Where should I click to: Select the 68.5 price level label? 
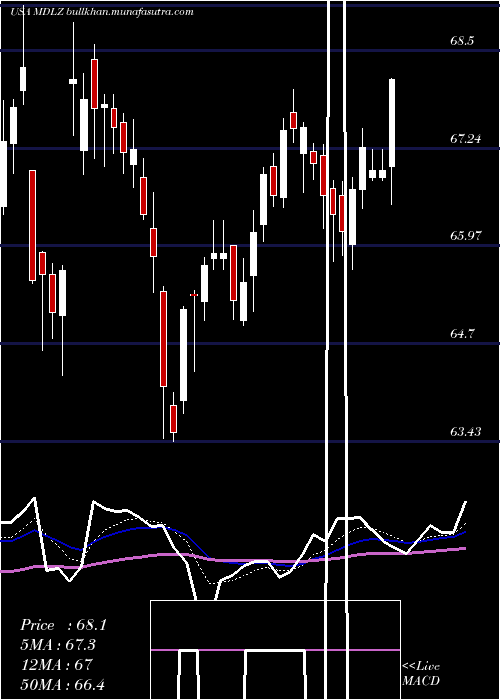click(x=462, y=41)
